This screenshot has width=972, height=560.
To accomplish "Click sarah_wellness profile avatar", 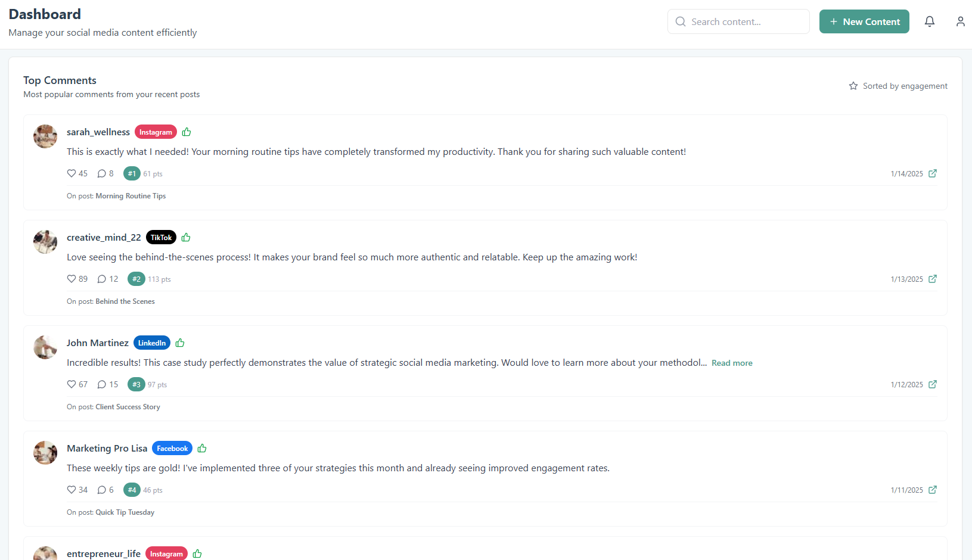I will tap(45, 136).
